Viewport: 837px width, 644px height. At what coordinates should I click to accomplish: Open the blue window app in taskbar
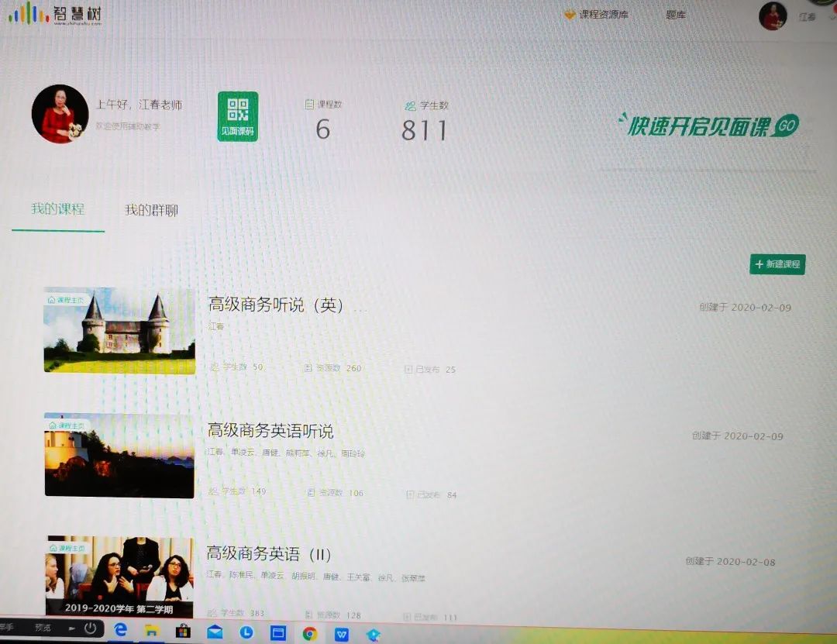[278, 633]
